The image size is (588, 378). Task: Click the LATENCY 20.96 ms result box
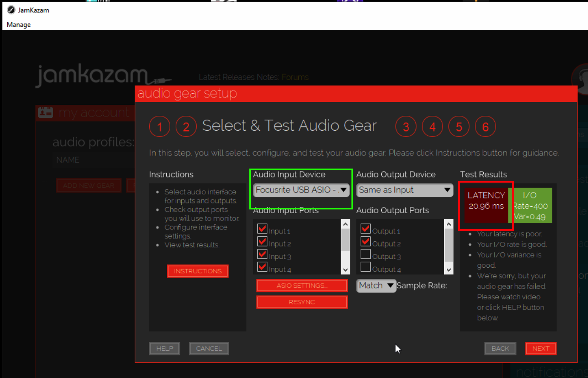[486, 205]
